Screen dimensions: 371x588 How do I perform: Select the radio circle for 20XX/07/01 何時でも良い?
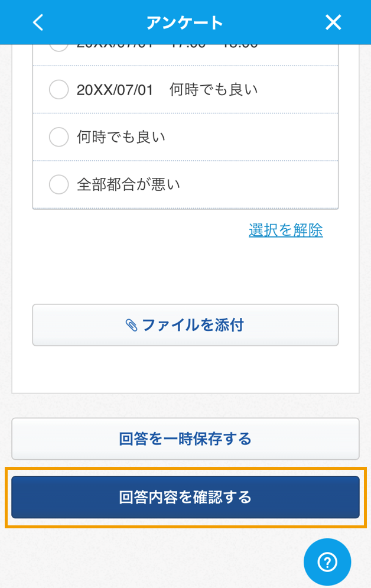coord(59,89)
